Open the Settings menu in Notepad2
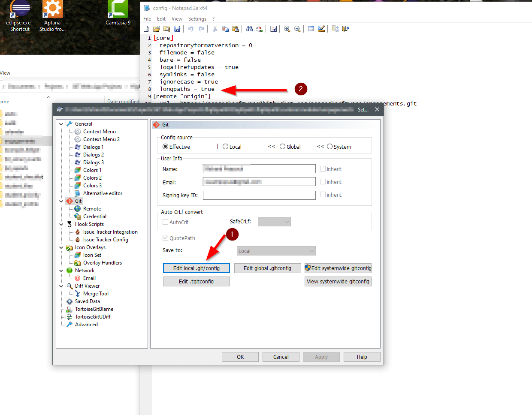 [197, 18]
